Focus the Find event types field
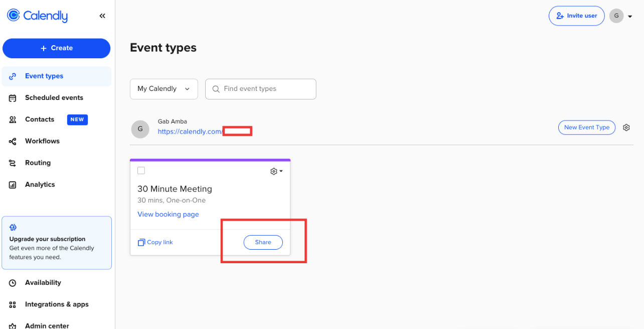The image size is (644, 329). pyautogui.click(x=266, y=89)
